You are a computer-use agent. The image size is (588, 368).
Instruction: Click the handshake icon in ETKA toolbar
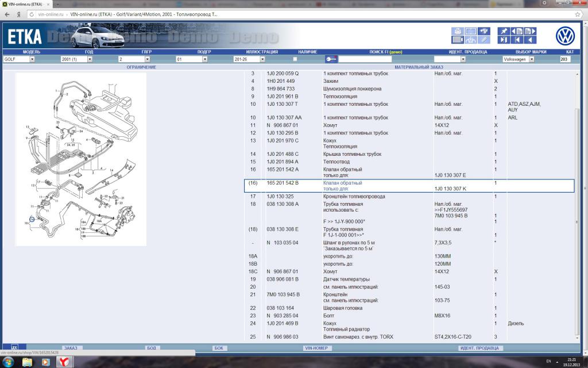pyautogui.click(x=483, y=31)
